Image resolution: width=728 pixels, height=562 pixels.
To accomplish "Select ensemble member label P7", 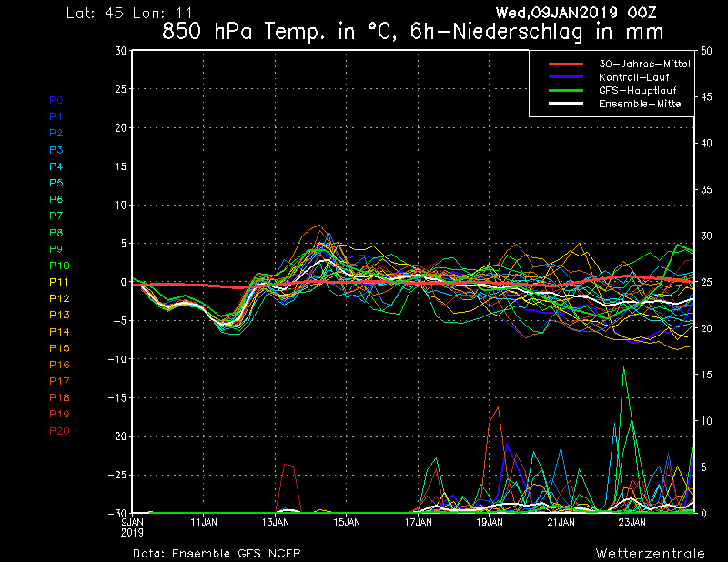I will point(56,216).
